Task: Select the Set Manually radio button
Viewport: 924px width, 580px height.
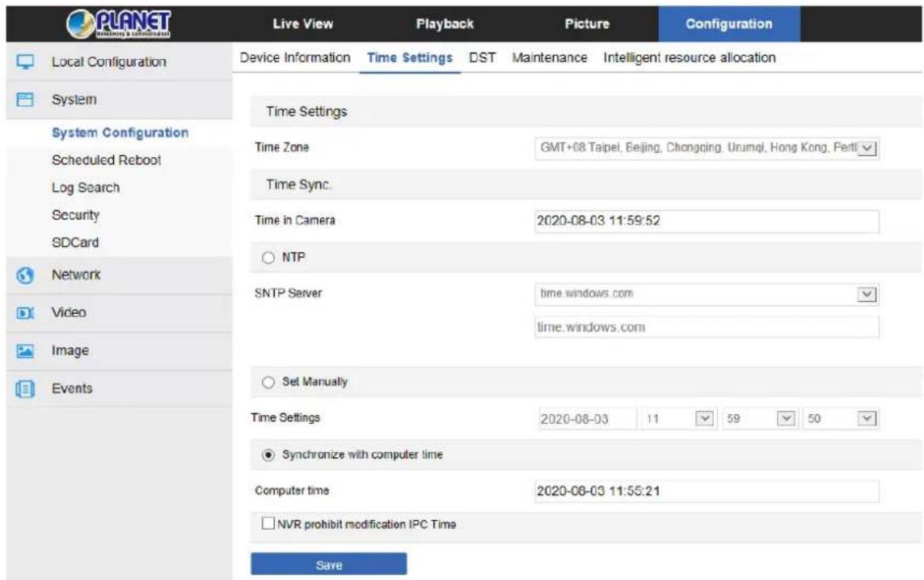Action: 268,382
